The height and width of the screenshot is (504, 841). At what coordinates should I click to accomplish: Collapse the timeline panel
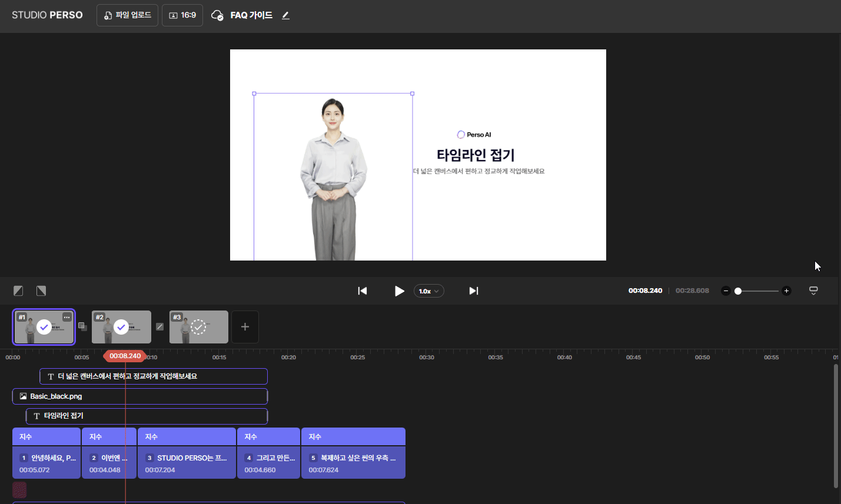(x=813, y=291)
